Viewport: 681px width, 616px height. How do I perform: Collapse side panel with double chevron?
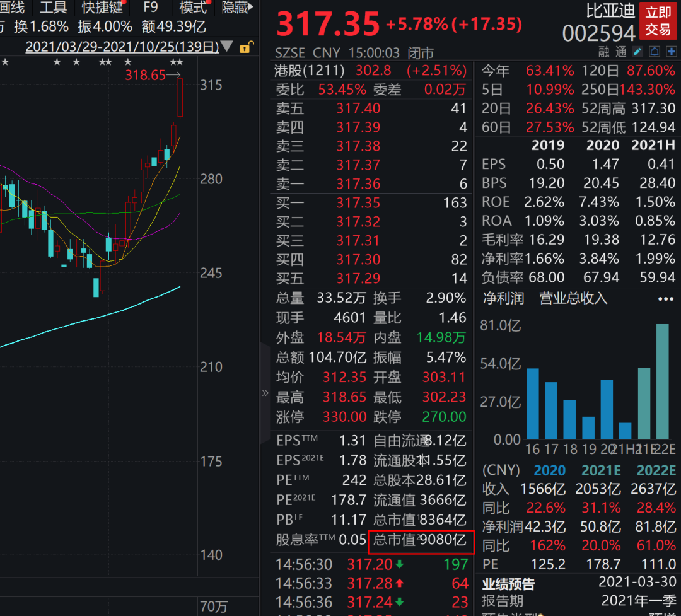coord(265,393)
